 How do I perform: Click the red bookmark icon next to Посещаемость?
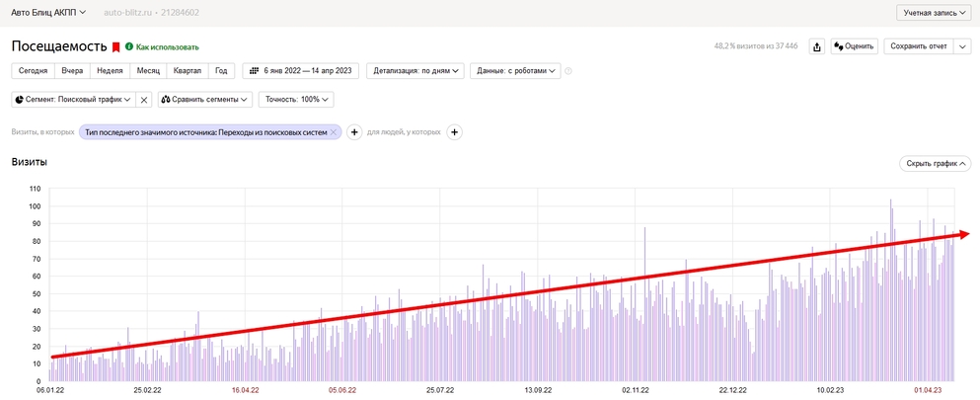pos(115,46)
